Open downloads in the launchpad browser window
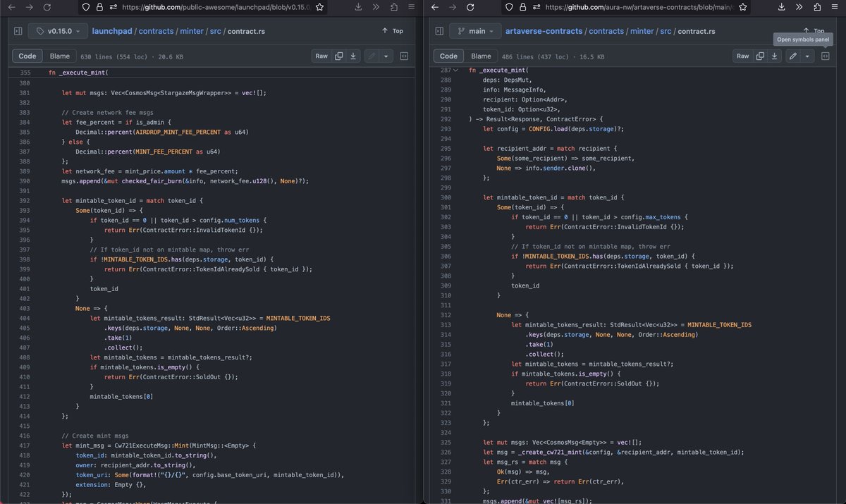 [x=359, y=7]
